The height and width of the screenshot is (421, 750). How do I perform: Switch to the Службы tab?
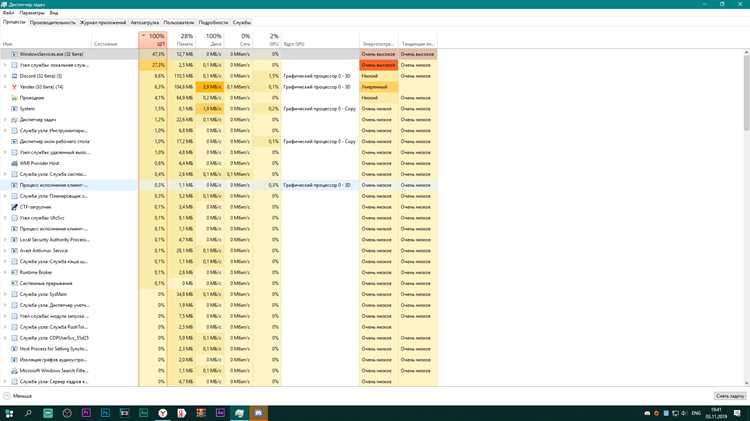[x=242, y=22]
